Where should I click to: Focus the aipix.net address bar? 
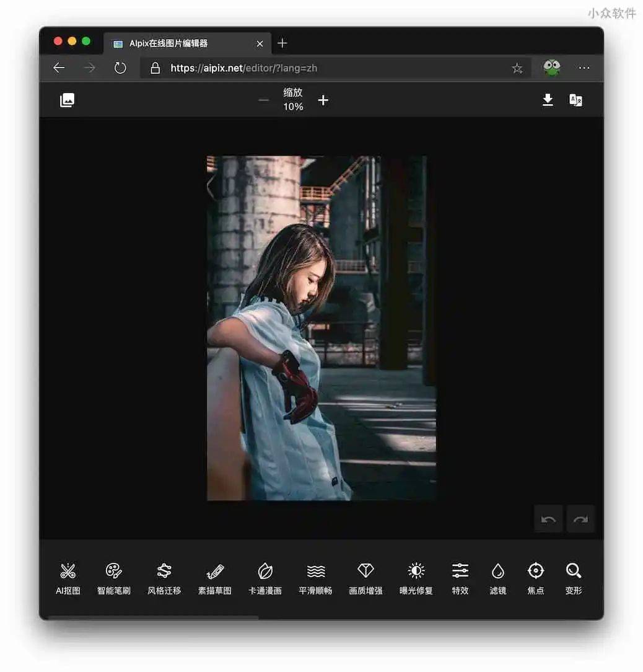tap(335, 68)
